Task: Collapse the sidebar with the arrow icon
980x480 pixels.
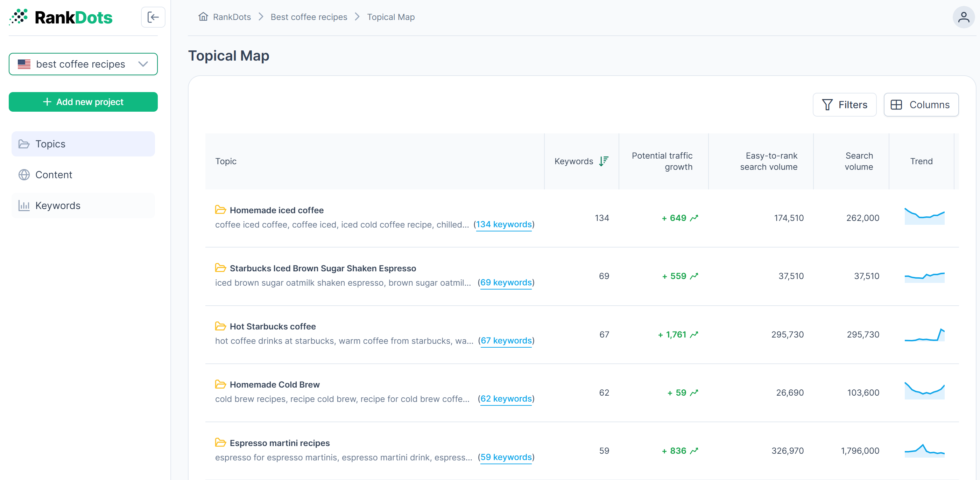Action: pos(153,17)
